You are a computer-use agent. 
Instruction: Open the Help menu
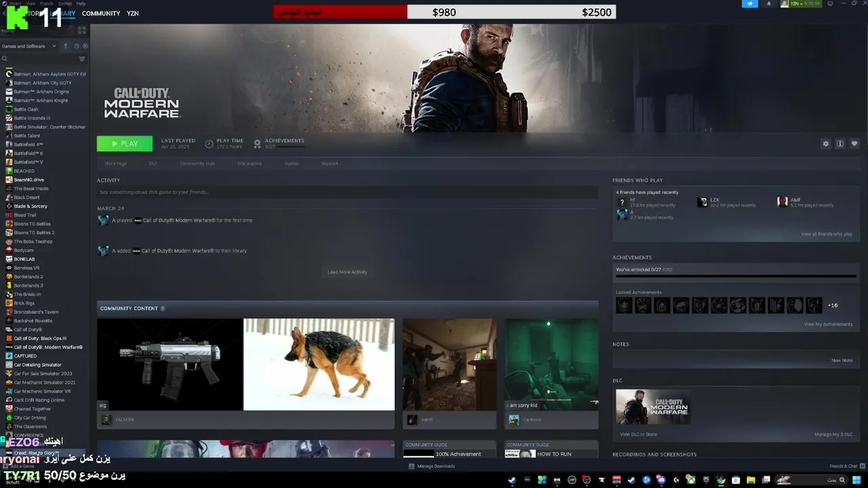pos(81,3)
